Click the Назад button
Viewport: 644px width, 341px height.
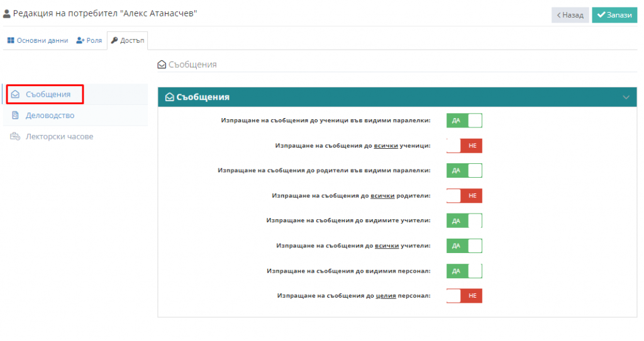(570, 15)
